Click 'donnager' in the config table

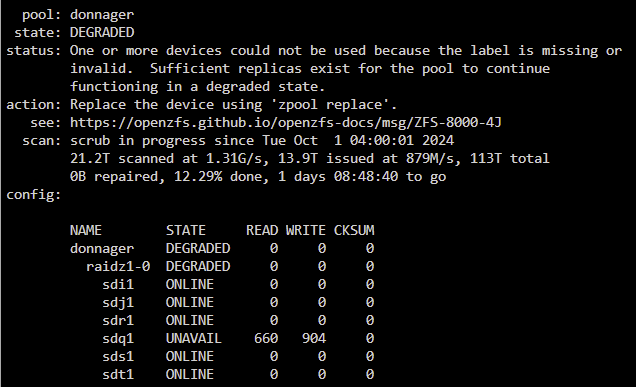(102, 249)
